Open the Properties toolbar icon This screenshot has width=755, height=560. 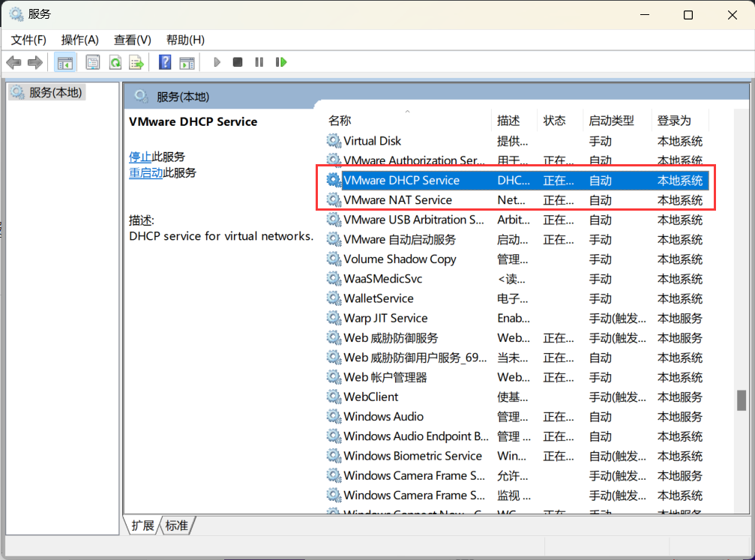[x=92, y=62]
